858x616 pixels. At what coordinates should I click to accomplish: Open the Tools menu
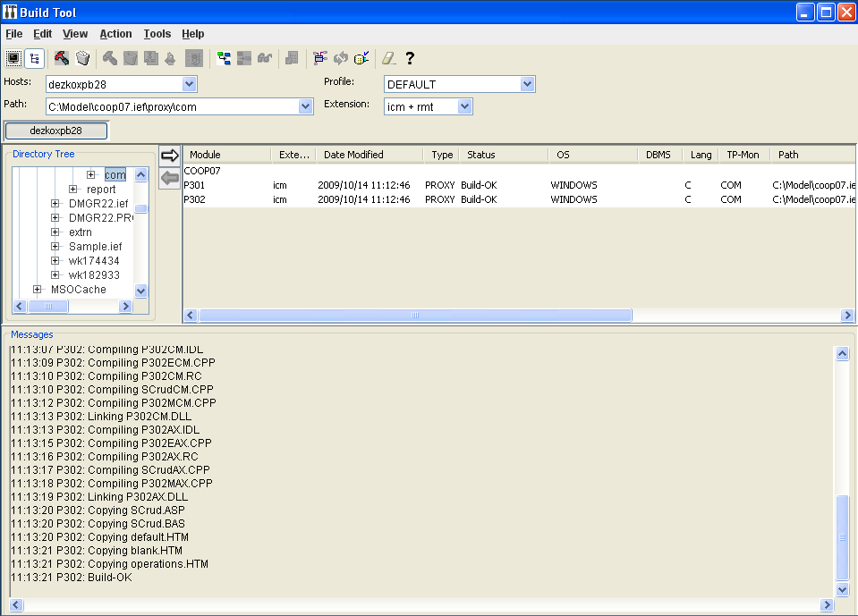[x=157, y=34]
